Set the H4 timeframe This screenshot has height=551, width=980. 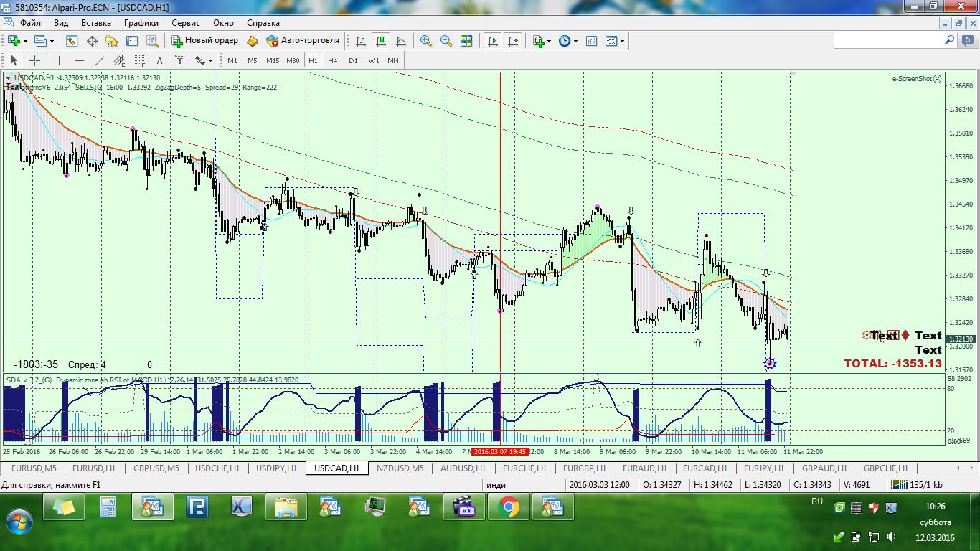click(333, 61)
